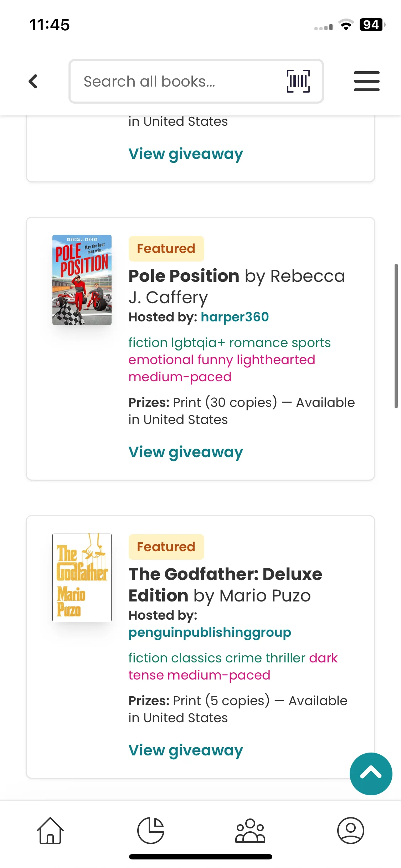Screen dimensions: 401x868
Task: Open the stats pie chart tab
Action: [151, 831]
